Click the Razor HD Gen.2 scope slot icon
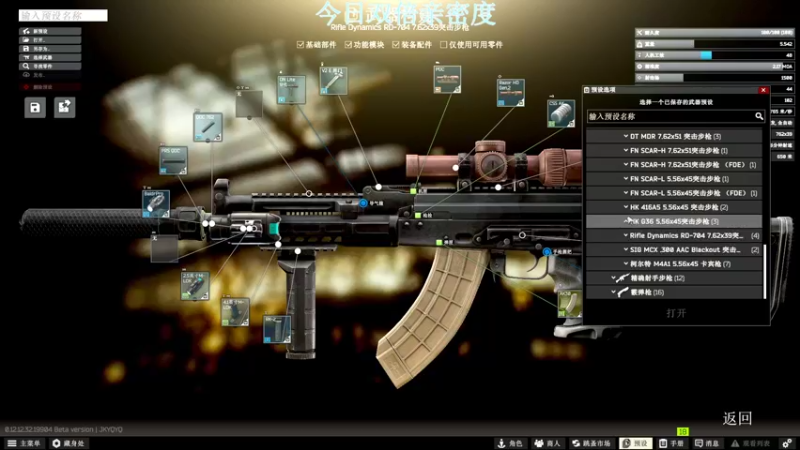Image resolution: width=800 pixels, height=450 pixels. click(510, 92)
